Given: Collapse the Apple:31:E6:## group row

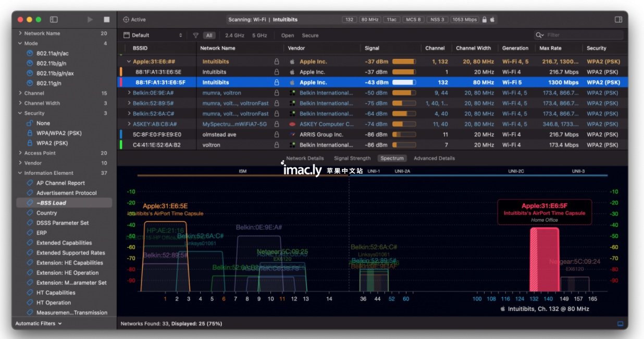Looking at the screenshot, I should [129, 62].
